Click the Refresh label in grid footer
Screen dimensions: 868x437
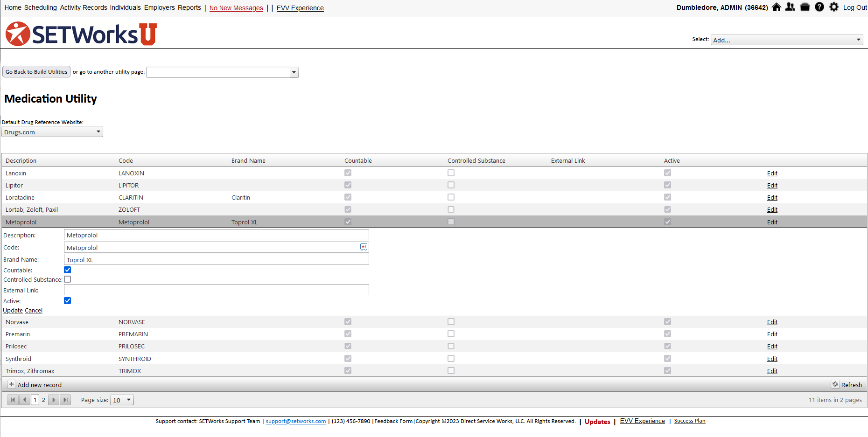[852, 385]
